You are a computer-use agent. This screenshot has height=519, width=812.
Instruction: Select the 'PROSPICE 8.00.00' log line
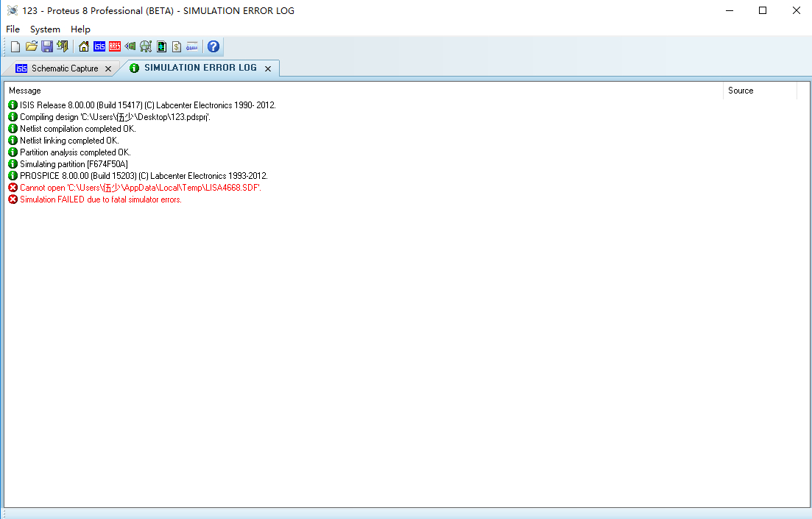[144, 176]
